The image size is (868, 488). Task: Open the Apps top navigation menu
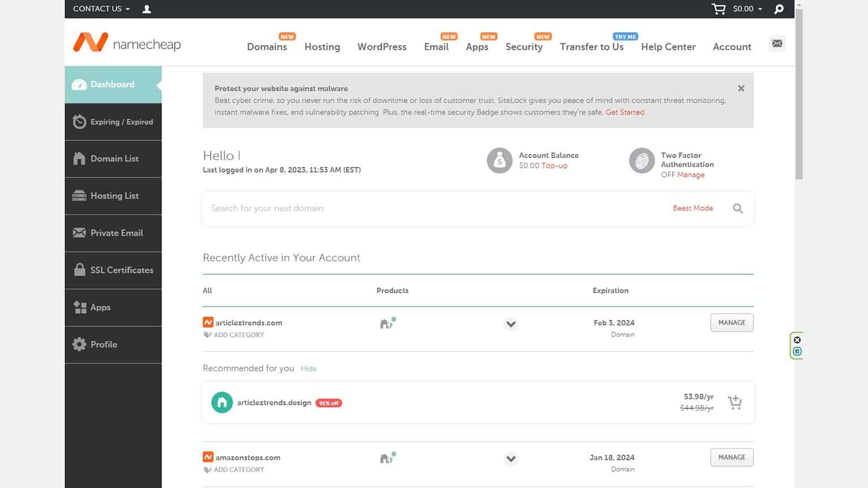tap(477, 47)
